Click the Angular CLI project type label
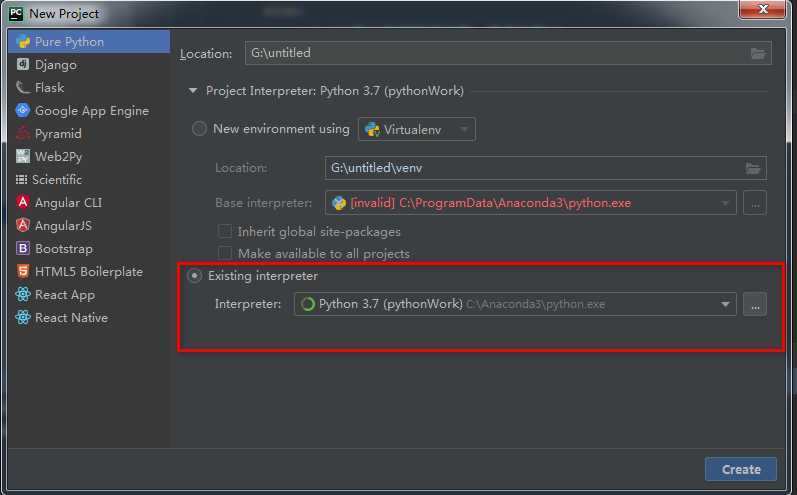797x495 pixels. [x=68, y=202]
